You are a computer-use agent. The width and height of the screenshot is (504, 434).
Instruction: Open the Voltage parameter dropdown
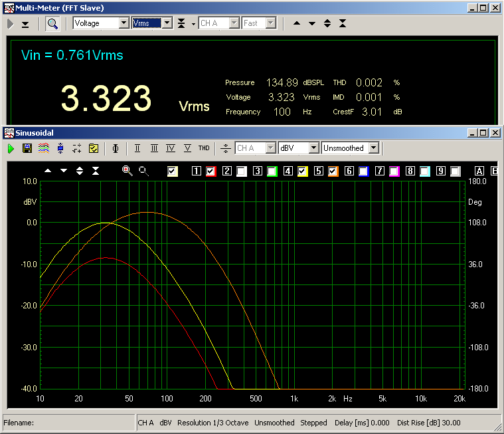[x=124, y=23]
